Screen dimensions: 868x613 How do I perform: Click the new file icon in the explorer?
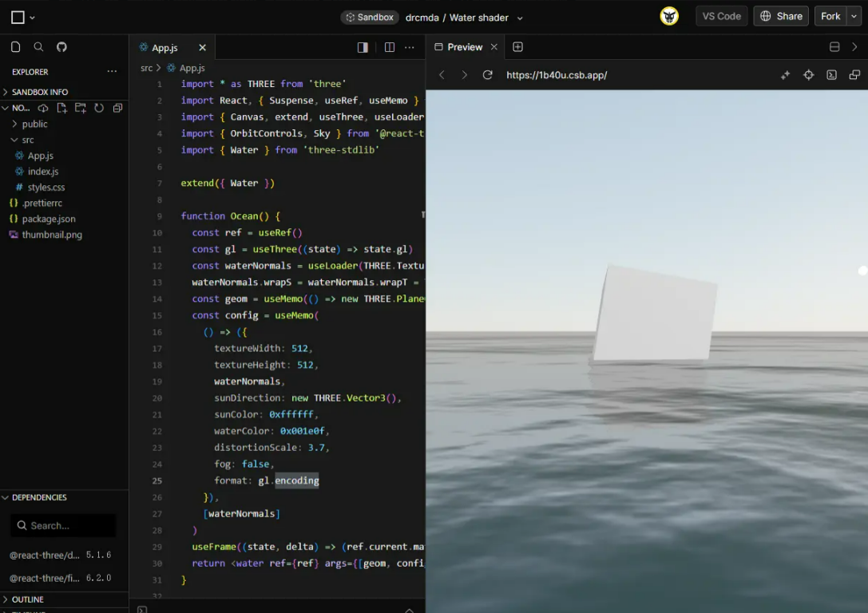click(61, 108)
